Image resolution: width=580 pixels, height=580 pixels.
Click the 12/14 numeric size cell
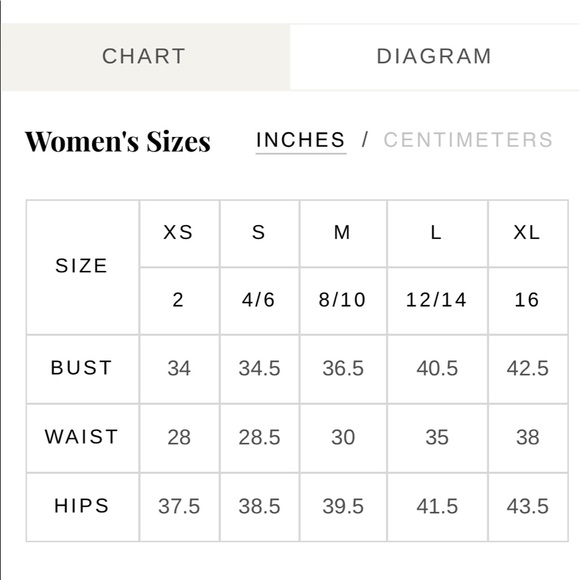click(x=437, y=300)
